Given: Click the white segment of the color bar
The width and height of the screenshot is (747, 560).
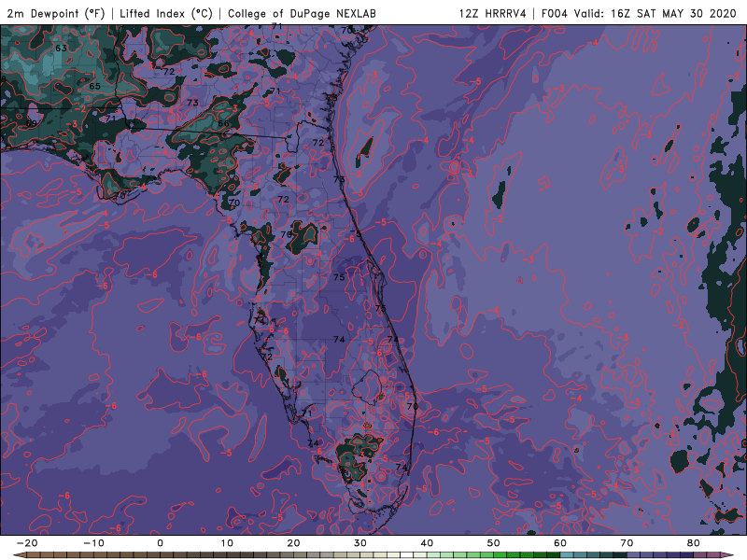Looking at the screenshot, I should 407,555.
